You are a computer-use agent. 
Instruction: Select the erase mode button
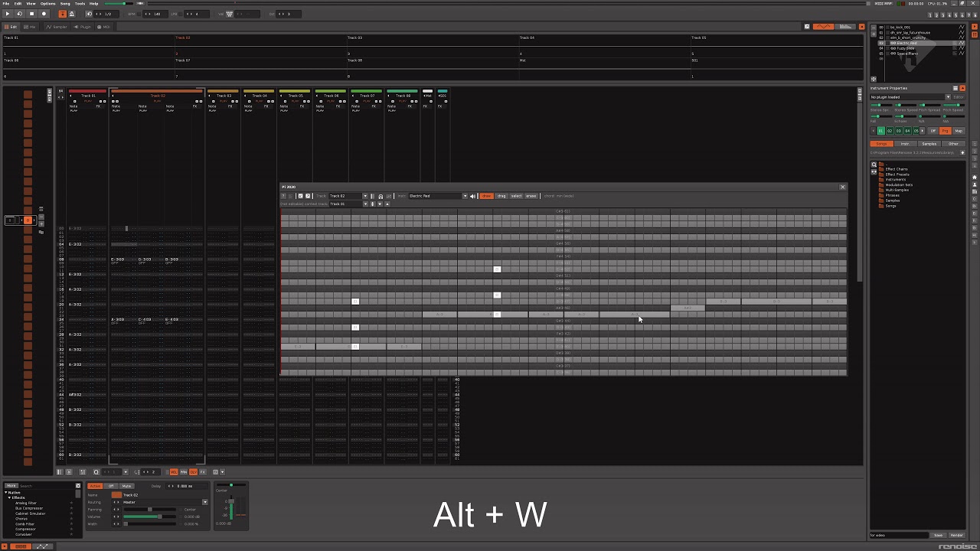click(x=531, y=196)
